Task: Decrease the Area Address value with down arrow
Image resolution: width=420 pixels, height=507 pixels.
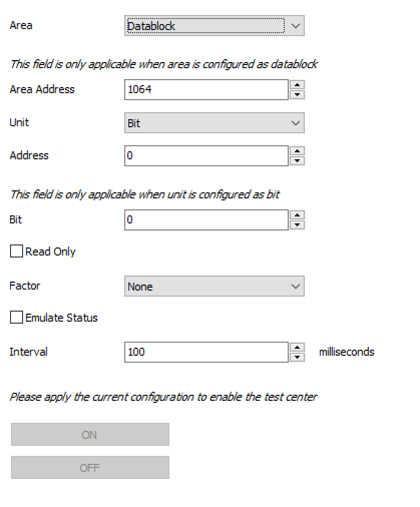Action: 297,95
